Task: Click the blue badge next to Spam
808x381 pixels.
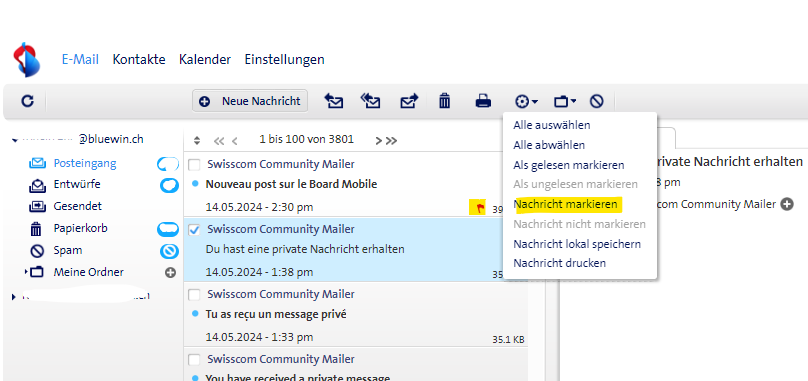Action: click(x=169, y=251)
